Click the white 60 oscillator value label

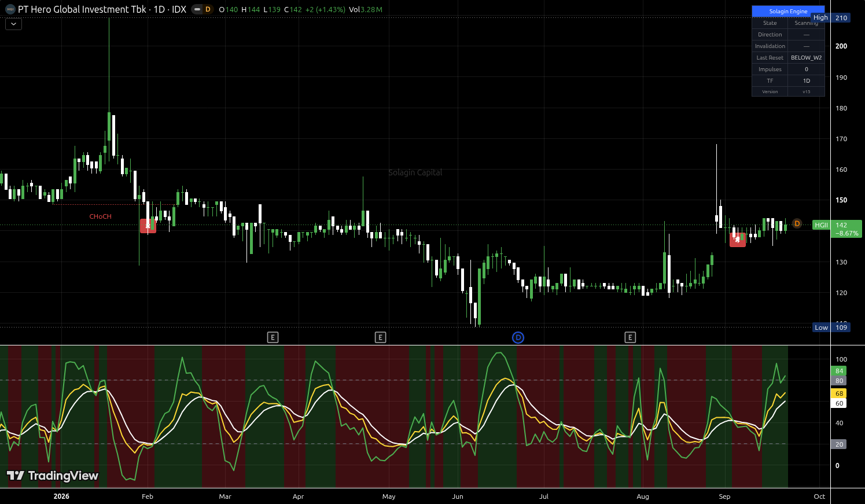839,403
